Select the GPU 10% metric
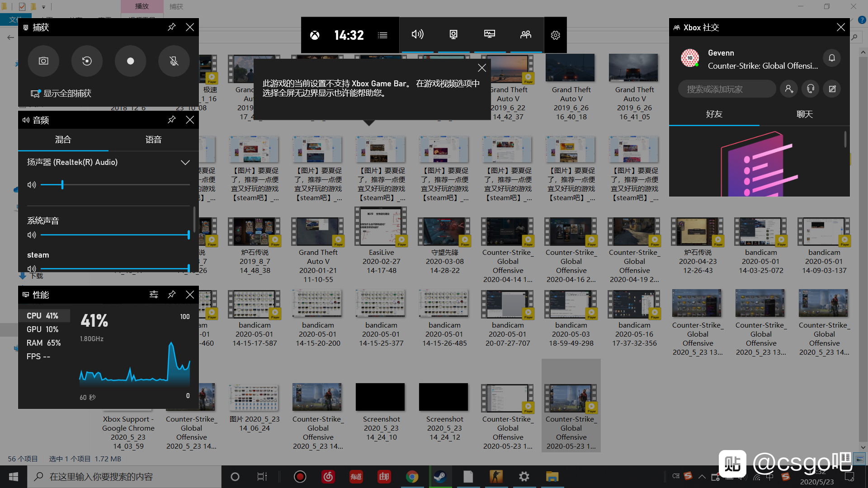 [x=44, y=329]
